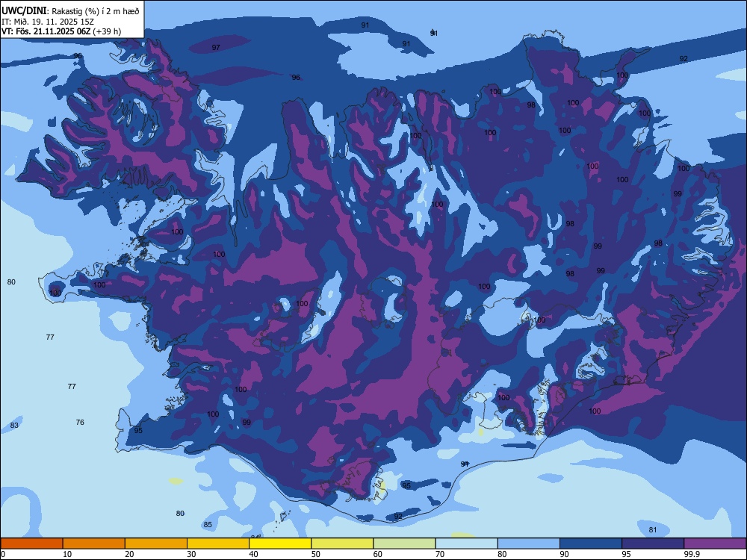
Task: Click the pale blue 70–80 legend swatch
Action: tap(466, 544)
